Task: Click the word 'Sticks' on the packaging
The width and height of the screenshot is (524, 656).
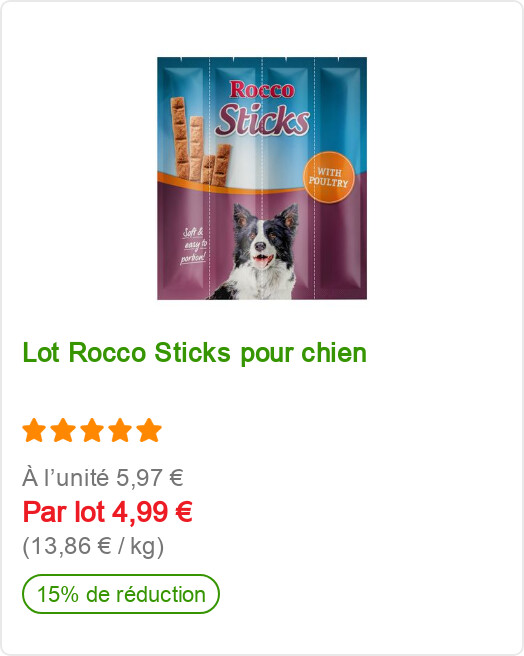Action: pos(263,121)
